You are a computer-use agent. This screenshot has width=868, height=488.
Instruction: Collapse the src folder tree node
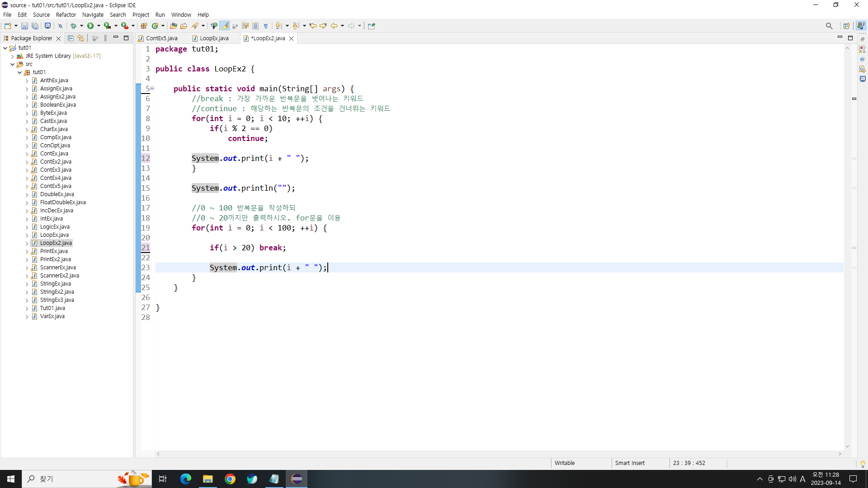[12, 64]
